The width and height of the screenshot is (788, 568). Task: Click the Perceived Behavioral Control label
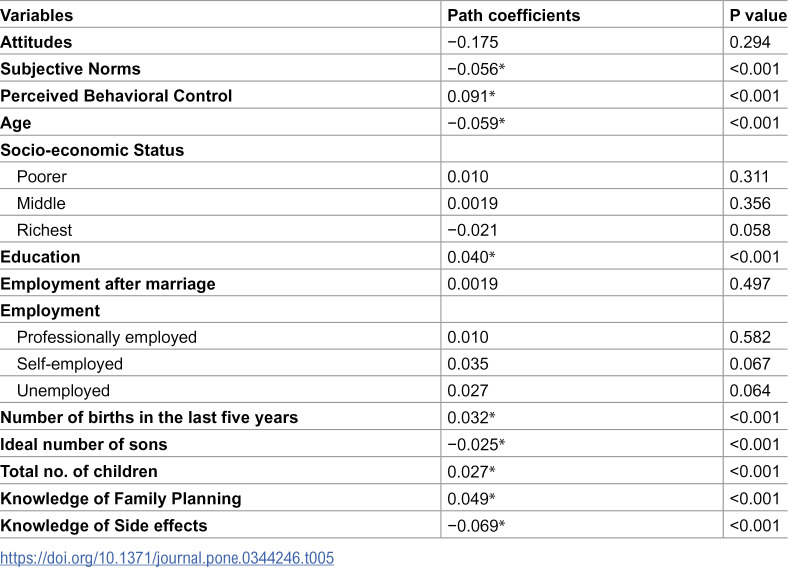tap(116, 96)
